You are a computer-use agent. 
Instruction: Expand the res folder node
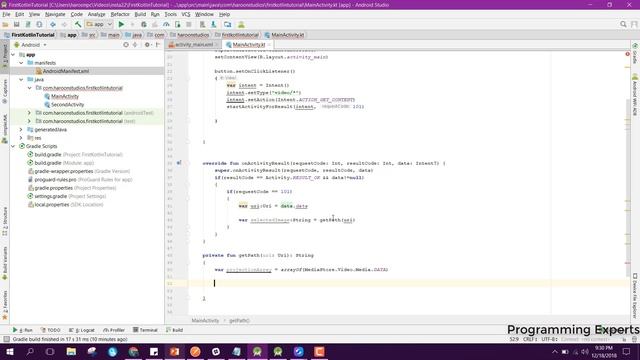[x=21, y=138]
